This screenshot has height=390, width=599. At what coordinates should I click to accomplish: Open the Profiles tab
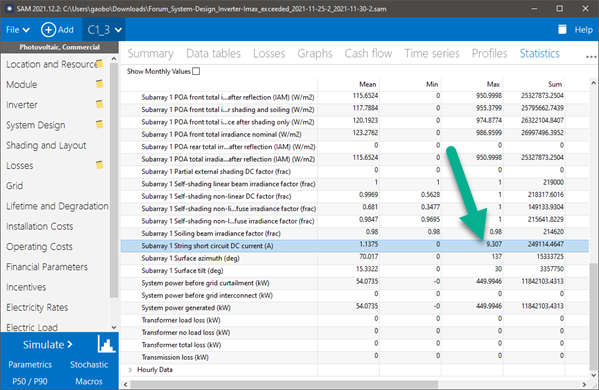[489, 53]
